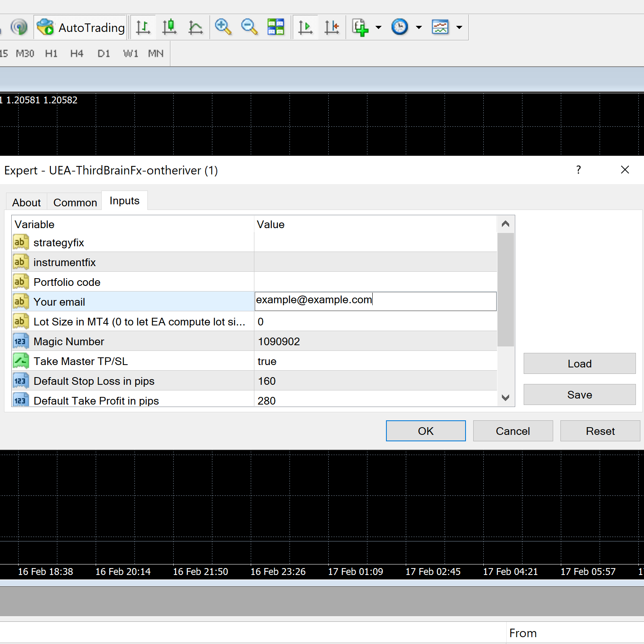Click the Default Stop Loss integer icon
Viewport: 644px width, 644px height.
coord(21,381)
